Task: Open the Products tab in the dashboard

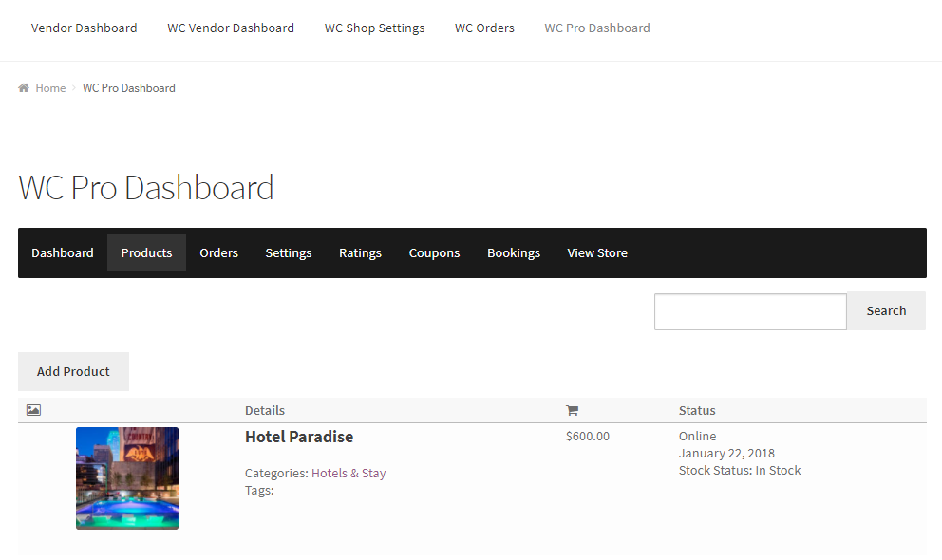Action: (146, 252)
